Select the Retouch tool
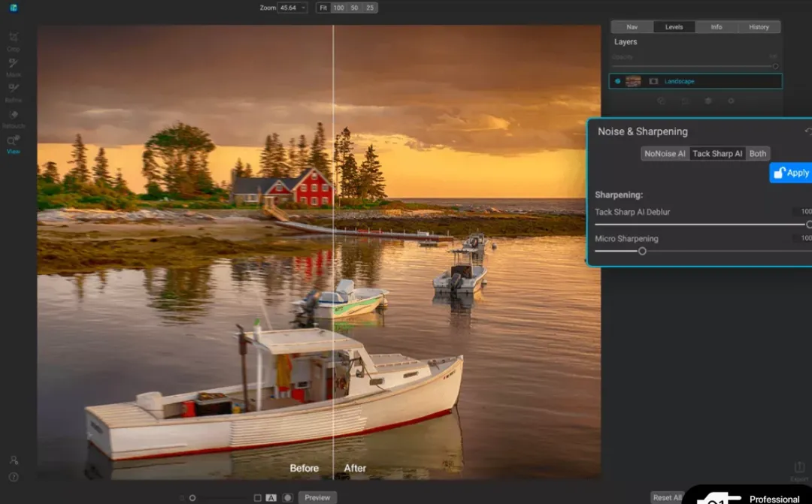Screen dimensions: 812x504 [14, 118]
